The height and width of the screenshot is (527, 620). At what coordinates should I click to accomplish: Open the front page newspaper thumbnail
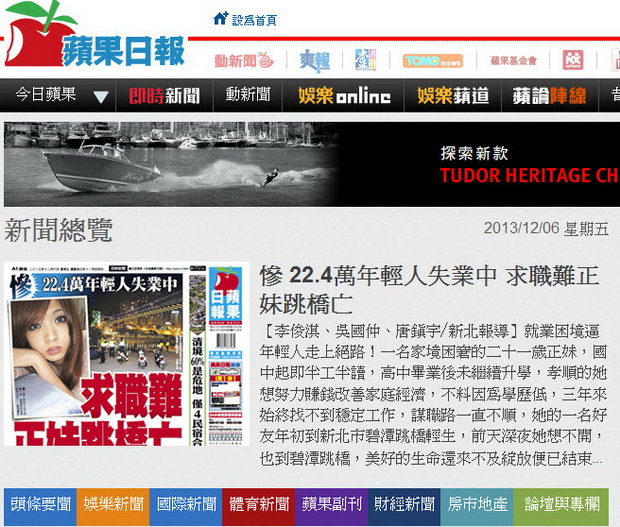127,354
